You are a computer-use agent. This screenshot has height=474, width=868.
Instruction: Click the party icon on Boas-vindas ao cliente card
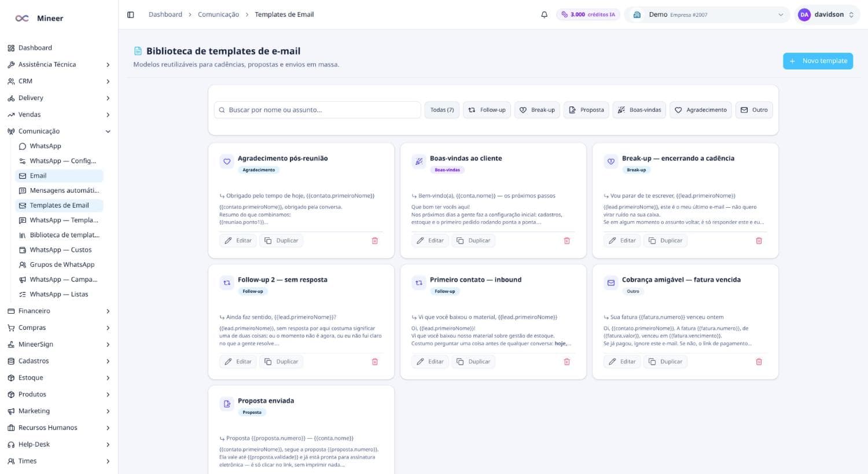[x=419, y=161]
